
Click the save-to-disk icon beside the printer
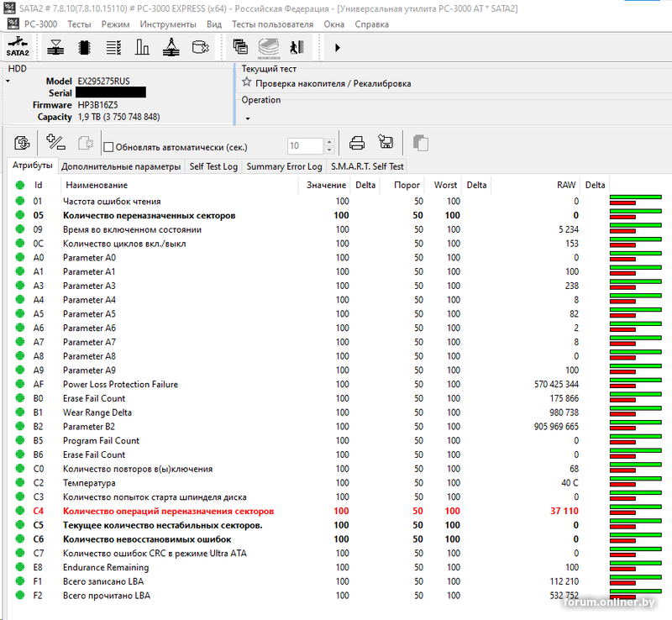tap(386, 143)
